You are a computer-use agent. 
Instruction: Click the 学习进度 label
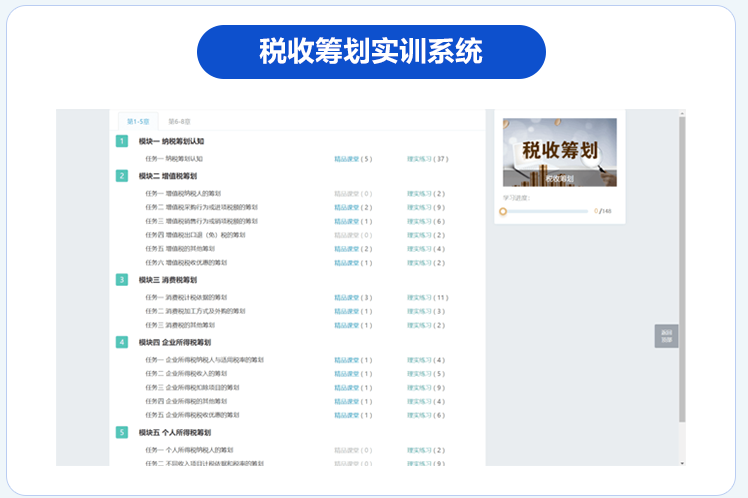[516, 198]
